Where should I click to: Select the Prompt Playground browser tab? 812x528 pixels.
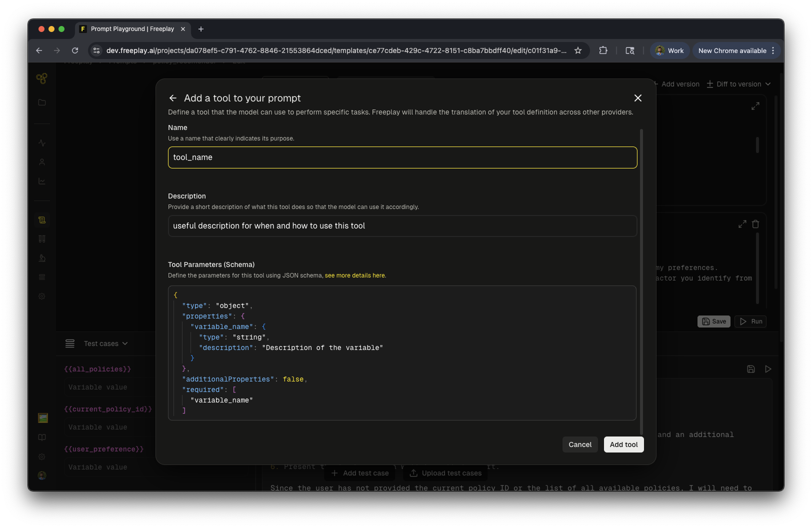click(131, 29)
